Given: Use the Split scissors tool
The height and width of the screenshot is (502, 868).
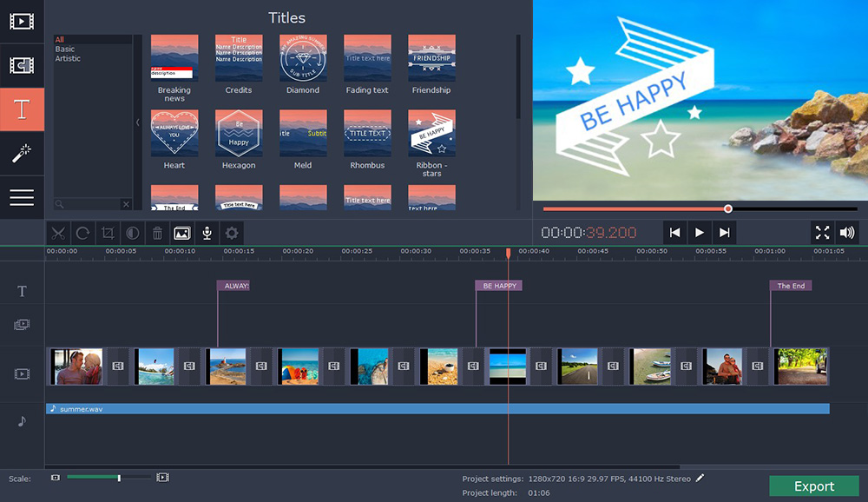Looking at the screenshot, I should point(58,234).
